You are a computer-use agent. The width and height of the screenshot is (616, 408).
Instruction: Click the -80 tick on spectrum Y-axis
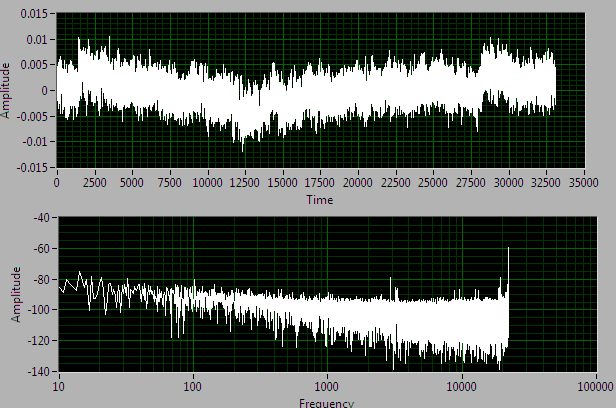pyautogui.click(x=41, y=279)
